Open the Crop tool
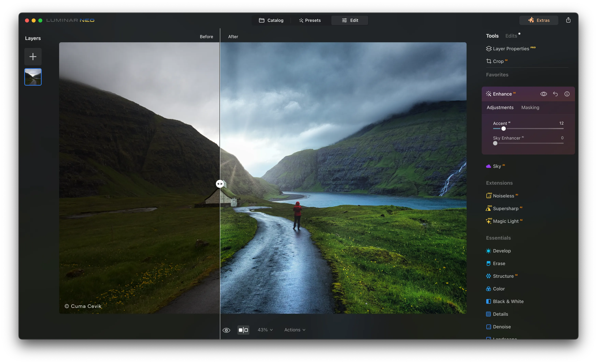The height and width of the screenshot is (364, 597). 498,61
